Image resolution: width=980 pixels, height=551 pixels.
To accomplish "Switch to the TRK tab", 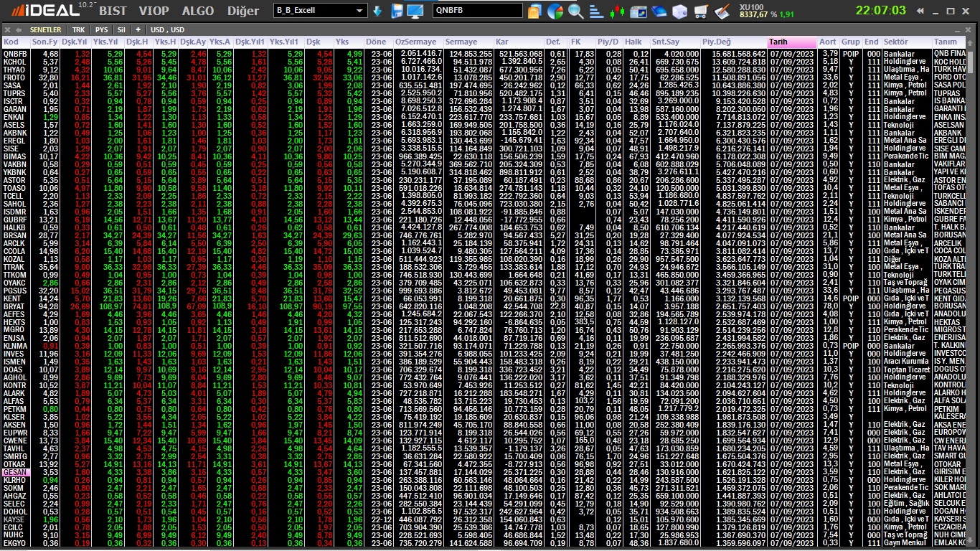I will [78, 29].
